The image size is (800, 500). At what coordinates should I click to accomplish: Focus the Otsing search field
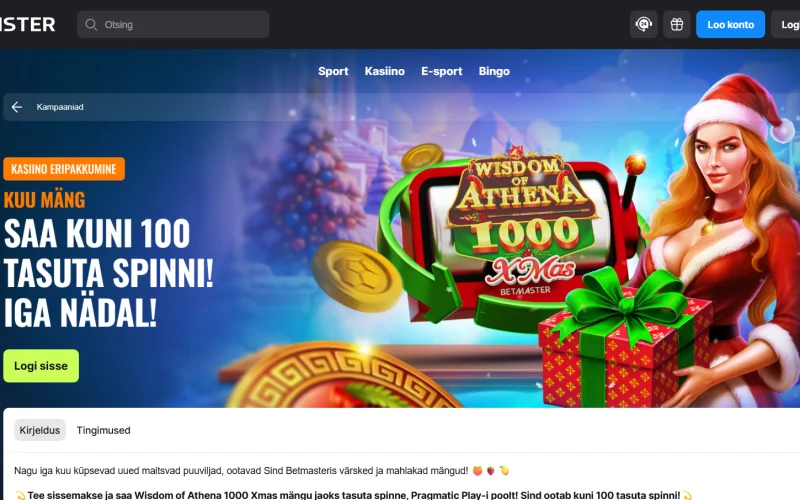173,24
